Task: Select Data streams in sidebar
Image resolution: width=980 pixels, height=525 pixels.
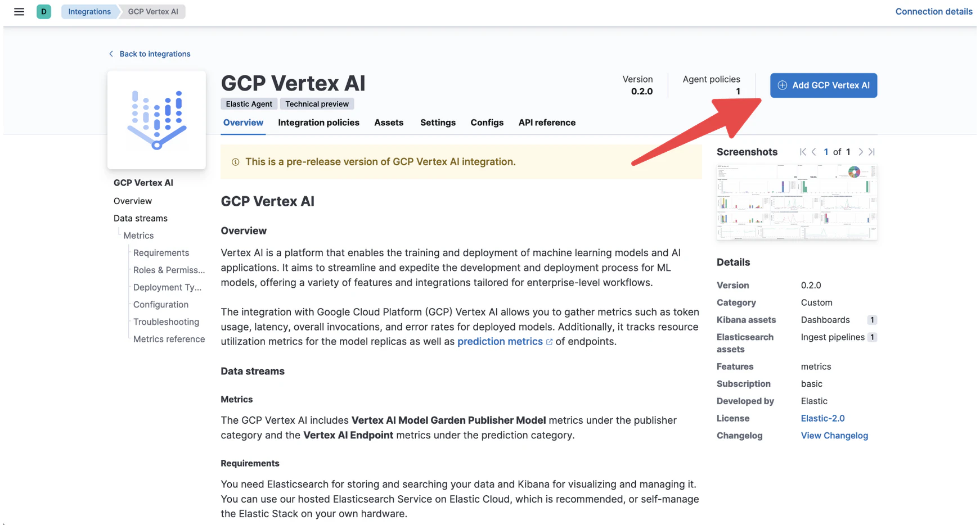Action: click(x=141, y=218)
